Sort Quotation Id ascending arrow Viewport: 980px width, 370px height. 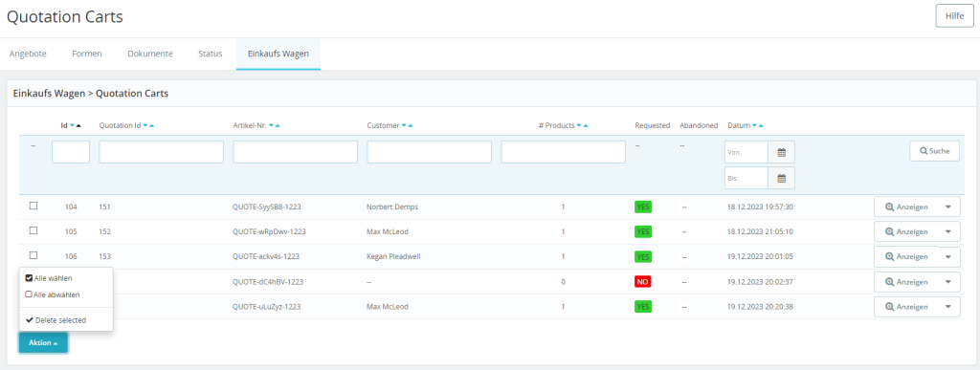(152, 125)
